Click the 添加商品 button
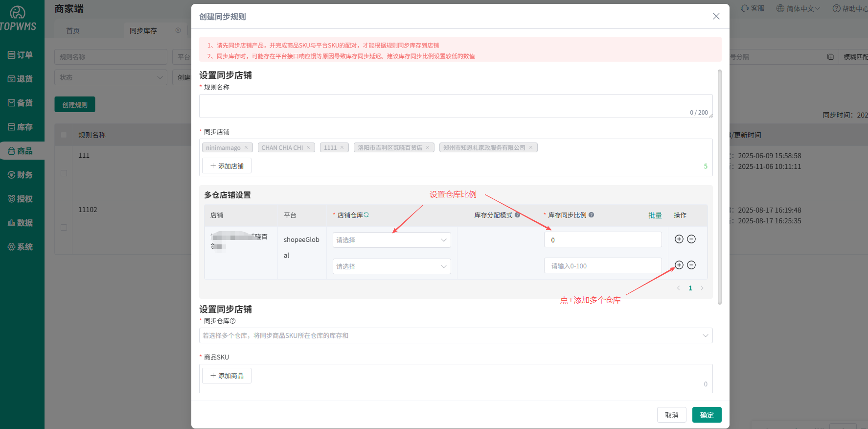This screenshot has width=868, height=429. pos(227,376)
